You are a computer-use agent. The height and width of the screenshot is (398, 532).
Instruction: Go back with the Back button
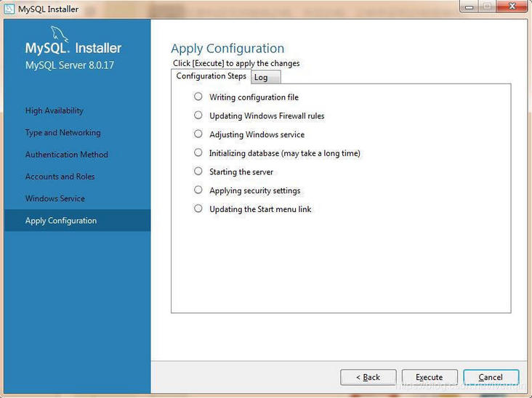tap(368, 377)
